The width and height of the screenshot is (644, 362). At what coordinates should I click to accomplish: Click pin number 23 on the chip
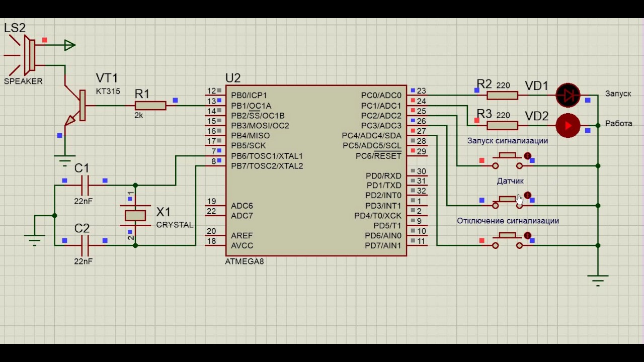[x=421, y=91]
